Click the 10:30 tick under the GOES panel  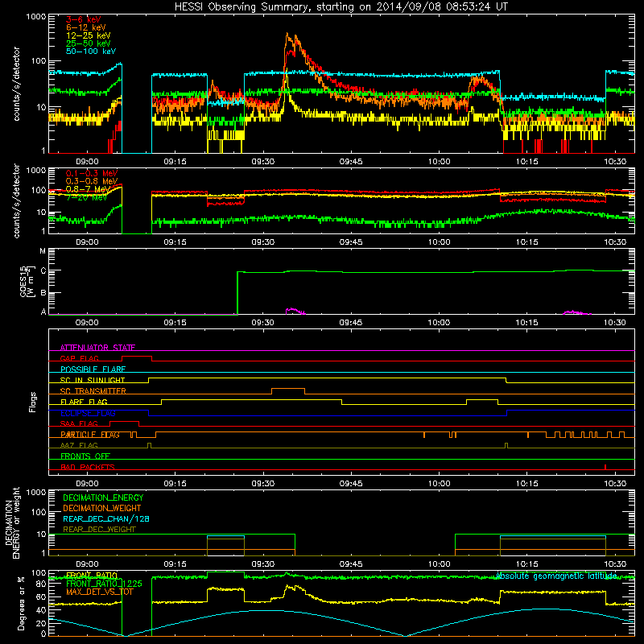(615, 323)
